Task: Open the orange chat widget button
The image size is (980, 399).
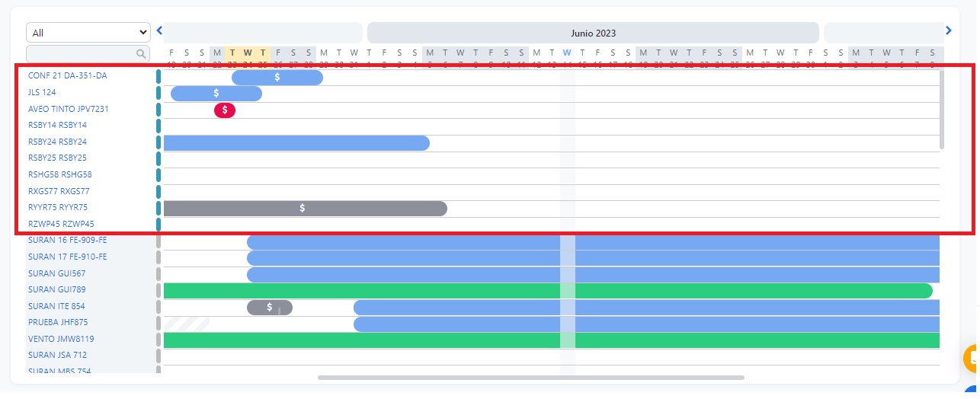Action: 972,358
